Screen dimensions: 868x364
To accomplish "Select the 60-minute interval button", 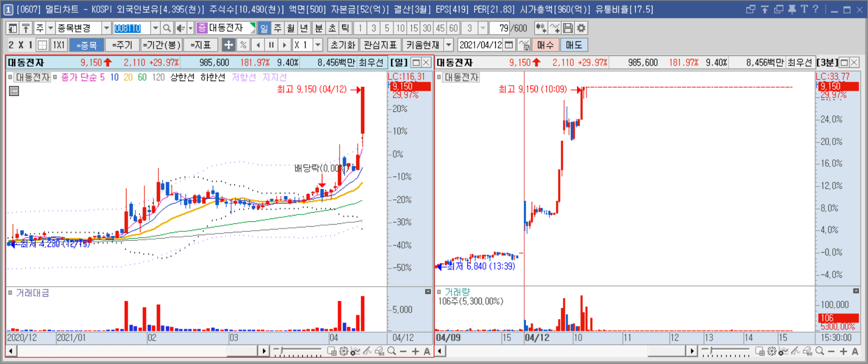I will click(x=454, y=28).
